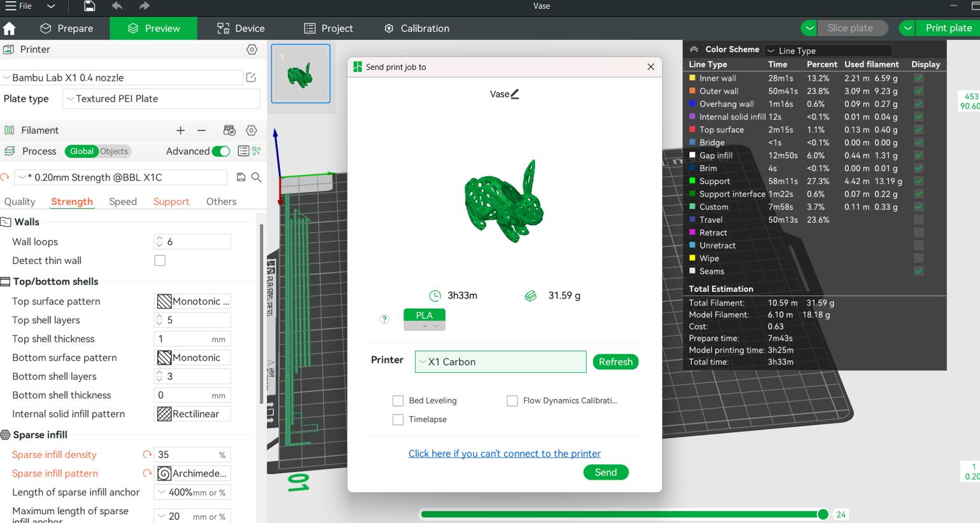The width and height of the screenshot is (980, 523).
Task: Click the home icon
Action: click(10, 29)
